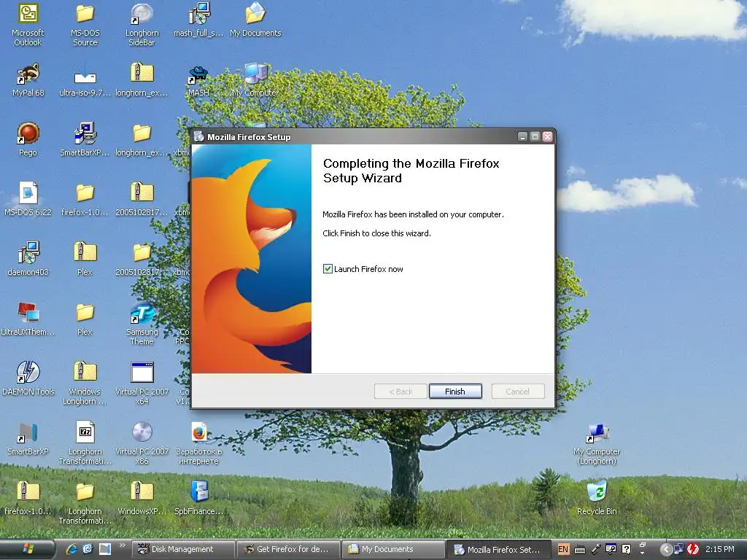The image size is (747, 560).
Task: Select SmartBarXP shortcut icon above firefox-1.0 archive
Action: click(x=28, y=432)
